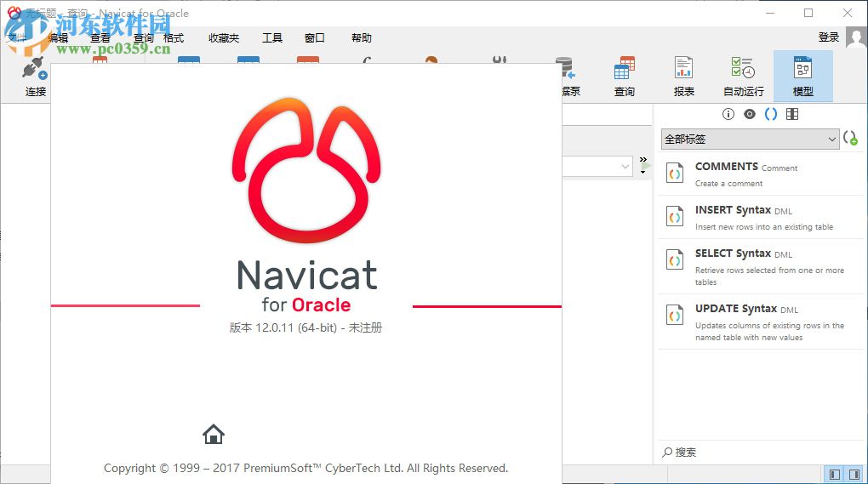Open the 收藏夹 menu
Viewport: 868px width, 484px height.
[224, 37]
